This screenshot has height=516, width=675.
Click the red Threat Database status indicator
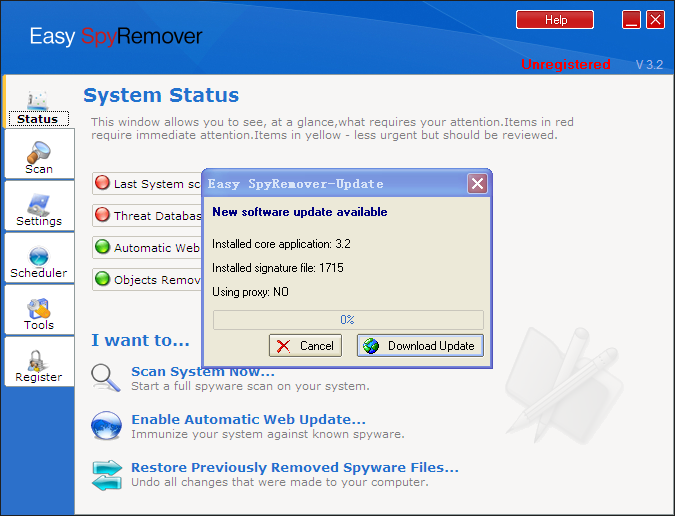point(102,215)
